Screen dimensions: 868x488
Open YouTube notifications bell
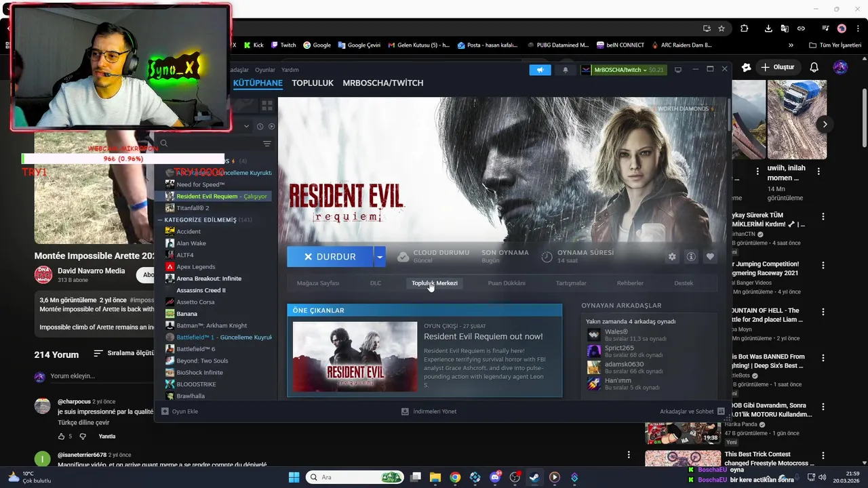coord(814,67)
